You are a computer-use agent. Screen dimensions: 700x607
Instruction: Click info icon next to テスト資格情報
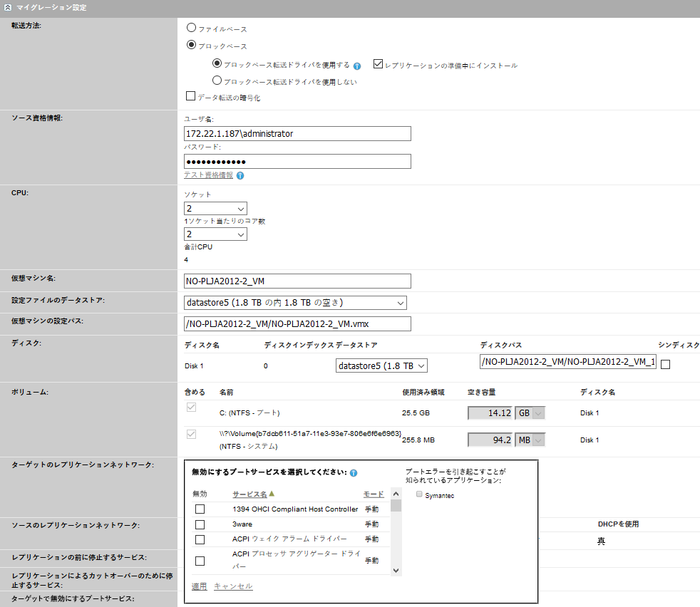click(240, 175)
